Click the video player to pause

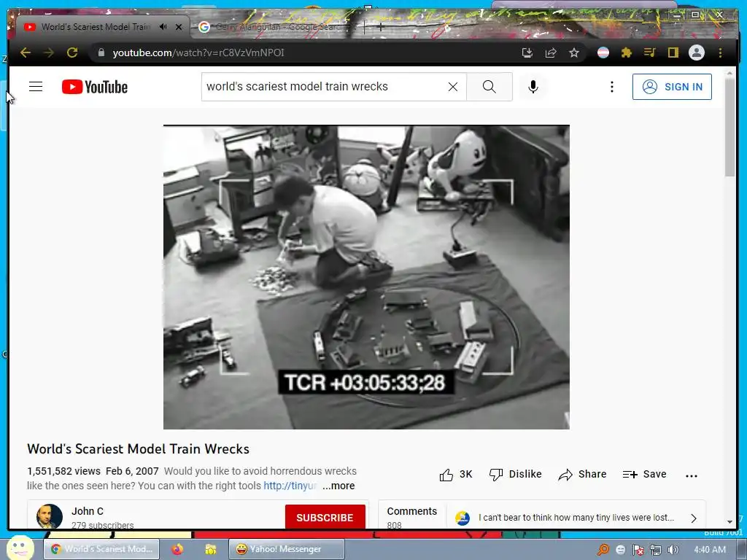pos(366,277)
